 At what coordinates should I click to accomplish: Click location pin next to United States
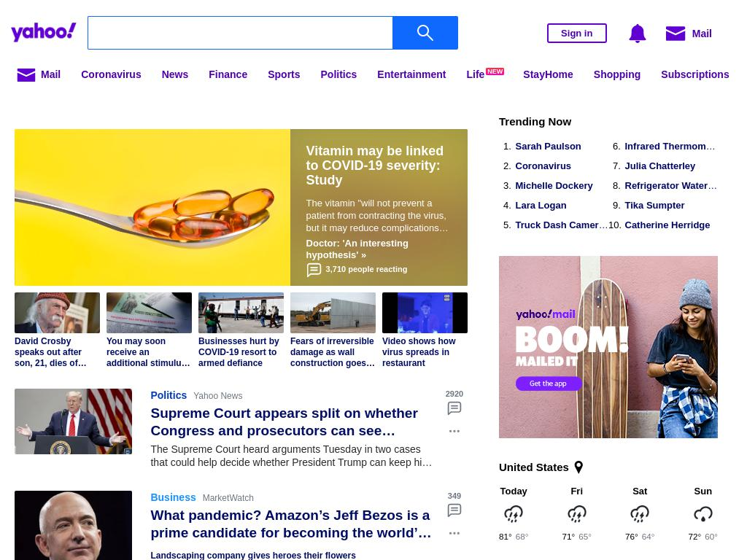578,467
